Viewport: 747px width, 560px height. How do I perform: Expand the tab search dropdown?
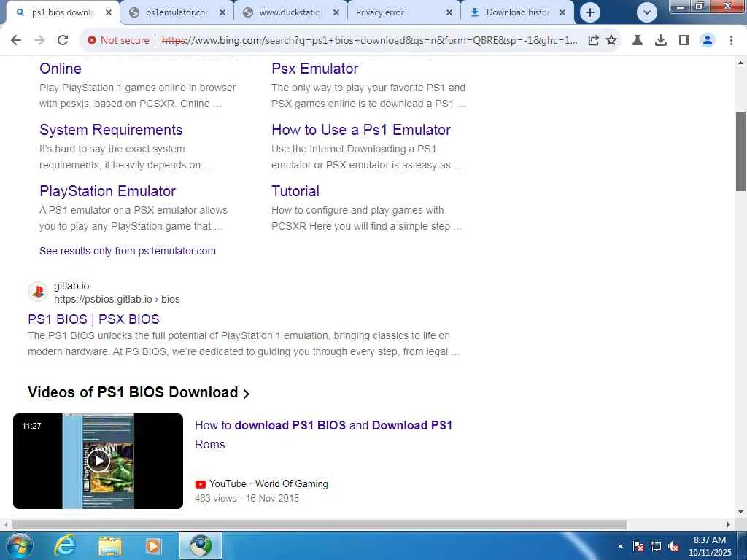click(647, 12)
